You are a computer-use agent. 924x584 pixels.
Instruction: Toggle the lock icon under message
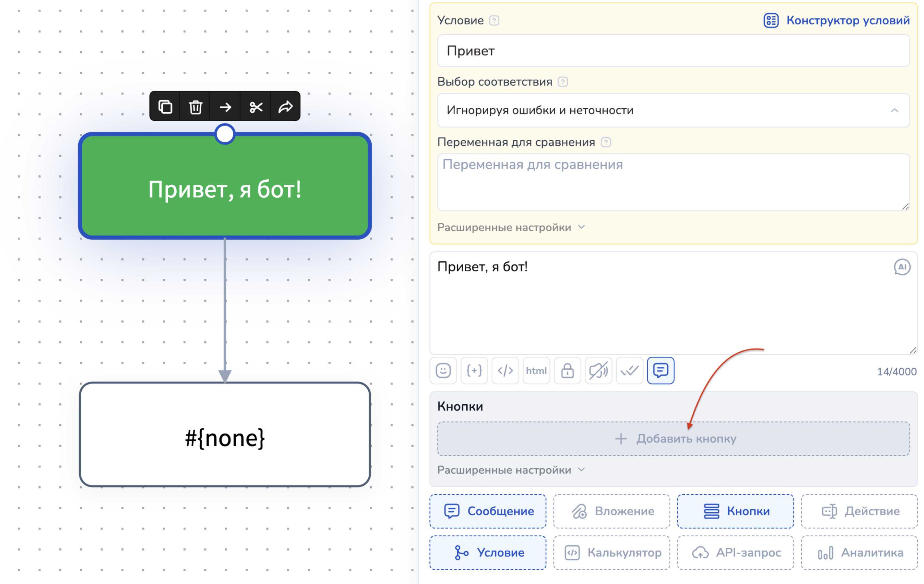click(567, 370)
